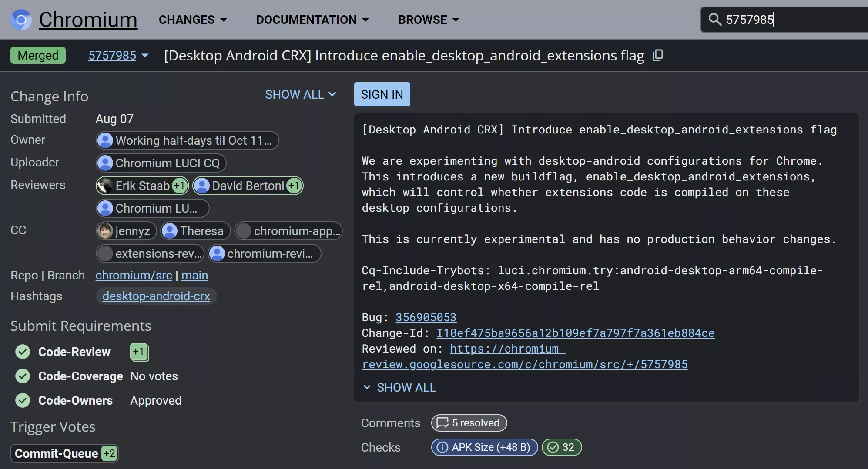Click Theresa's avatar icon
This screenshot has width=868, height=469.
(170, 231)
